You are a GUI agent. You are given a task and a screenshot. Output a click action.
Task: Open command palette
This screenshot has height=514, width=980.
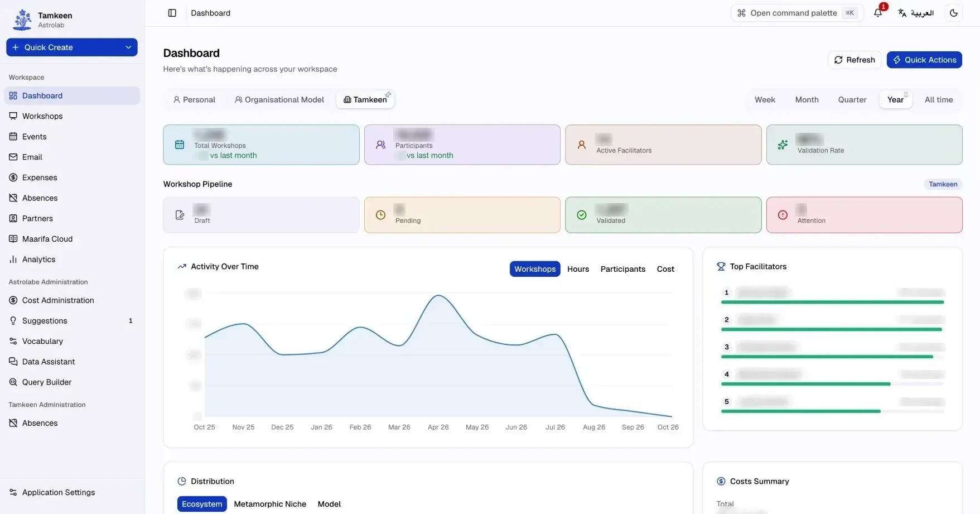797,13
